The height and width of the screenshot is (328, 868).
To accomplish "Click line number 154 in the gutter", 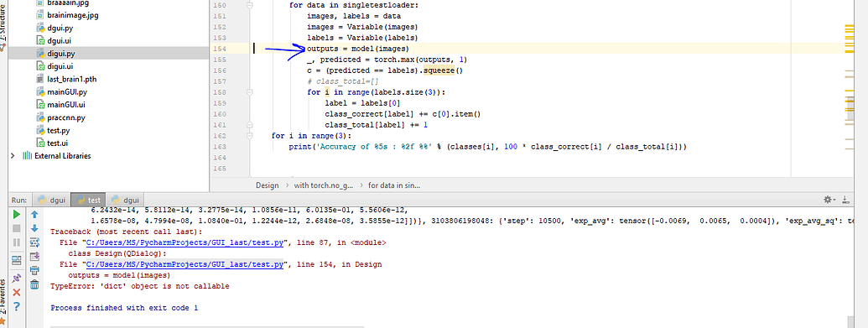I will pyautogui.click(x=219, y=49).
